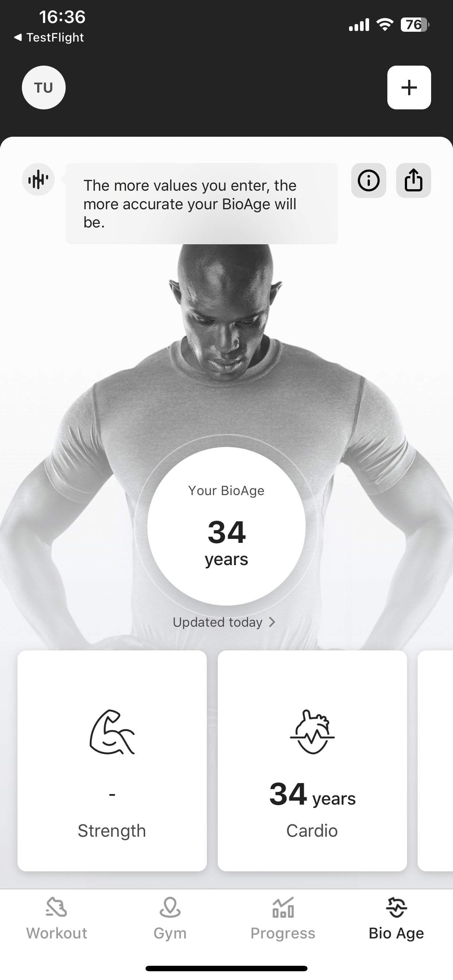Open the Updated today details link
The image size is (453, 980).
pos(224,622)
